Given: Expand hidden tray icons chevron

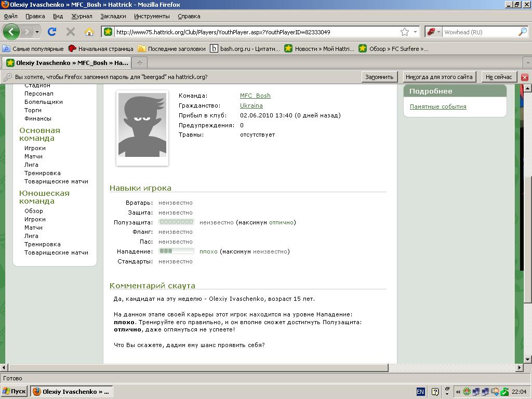Looking at the screenshot, I should tap(458, 392).
